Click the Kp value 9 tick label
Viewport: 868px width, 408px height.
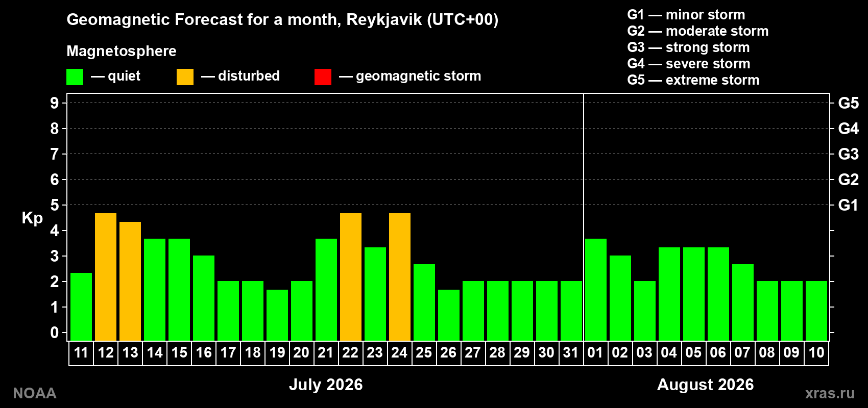click(x=55, y=103)
